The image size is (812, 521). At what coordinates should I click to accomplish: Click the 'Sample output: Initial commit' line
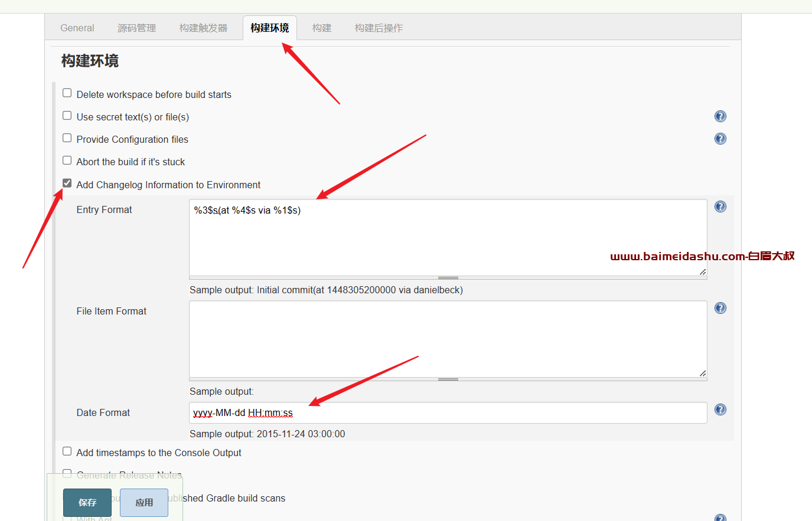pyautogui.click(x=326, y=290)
